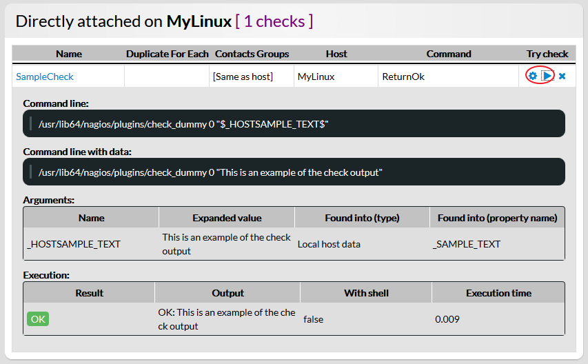
Task: Click the Duplicate For Each column header
Action: [167, 54]
